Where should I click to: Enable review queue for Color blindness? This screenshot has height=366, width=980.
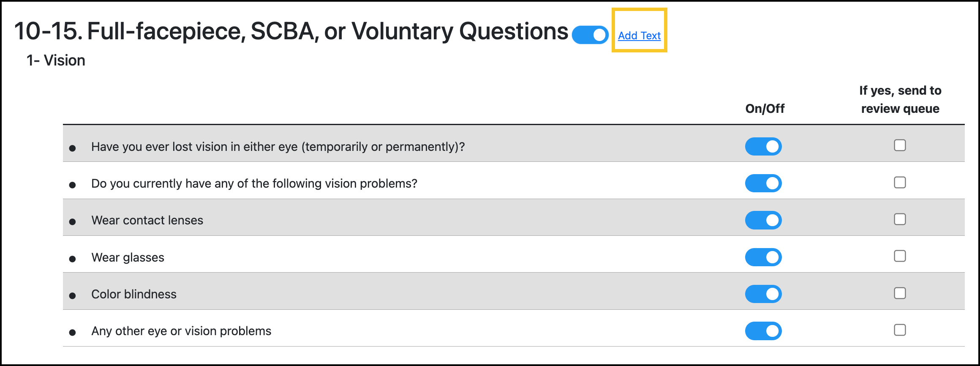pos(900,292)
